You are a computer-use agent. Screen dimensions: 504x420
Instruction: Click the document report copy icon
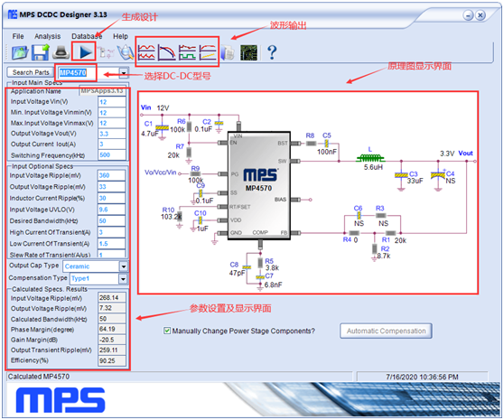228,52
